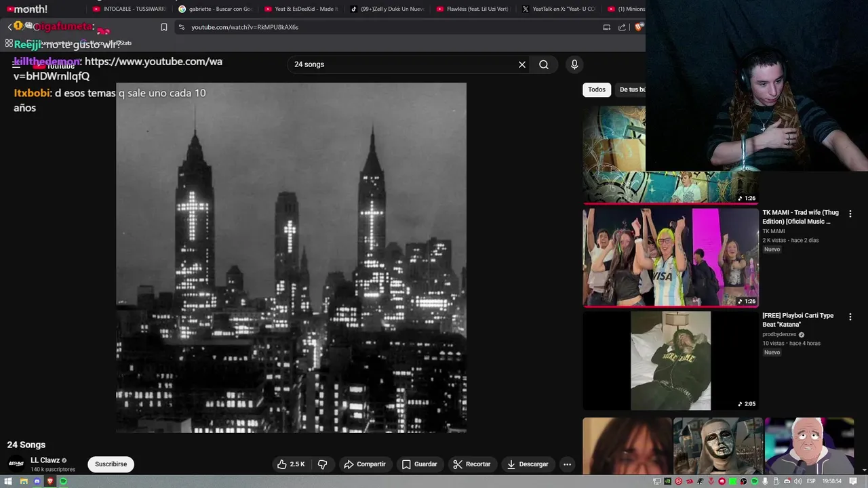
Task: Open options menu for TK MAMI video
Action: tap(850, 213)
